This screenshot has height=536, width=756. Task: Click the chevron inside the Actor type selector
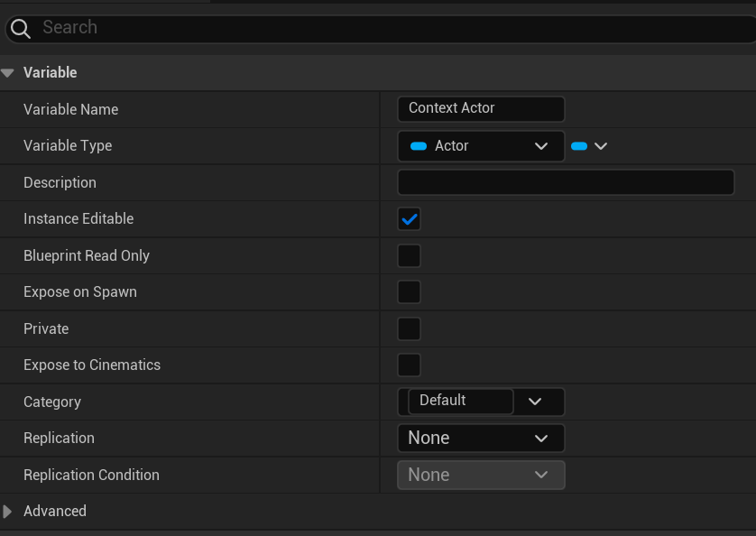tap(540, 145)
